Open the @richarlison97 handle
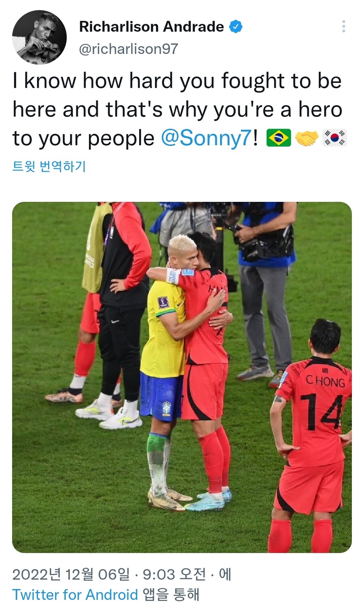The height and width of the screenshot is (614, 364). pyautogui.click(x=129, y=49)
